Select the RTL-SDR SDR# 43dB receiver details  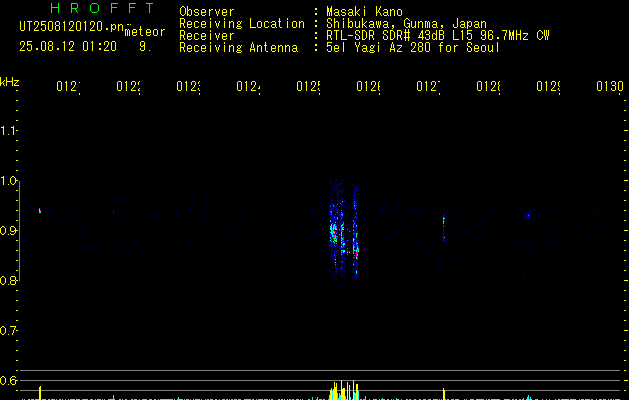(438, 36)
